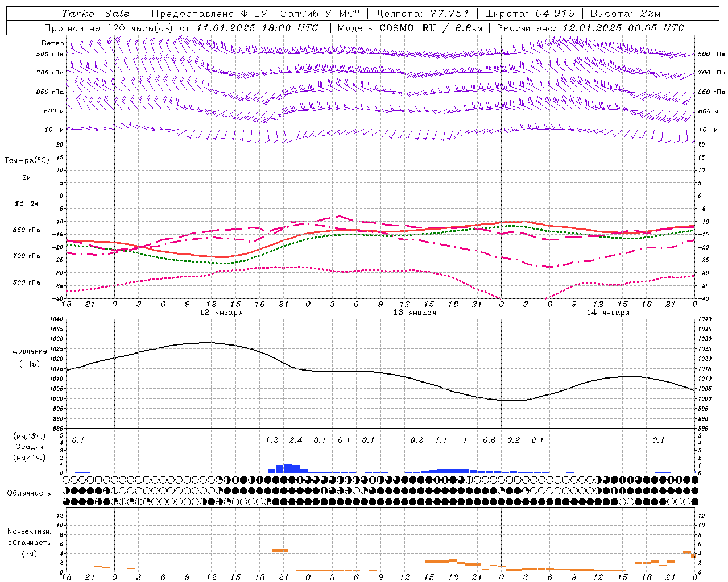This screenshot has width=728, height=582.
Task: Click the 'Тем-ра(°C)' temperature legend title
Action: [27, 161]
